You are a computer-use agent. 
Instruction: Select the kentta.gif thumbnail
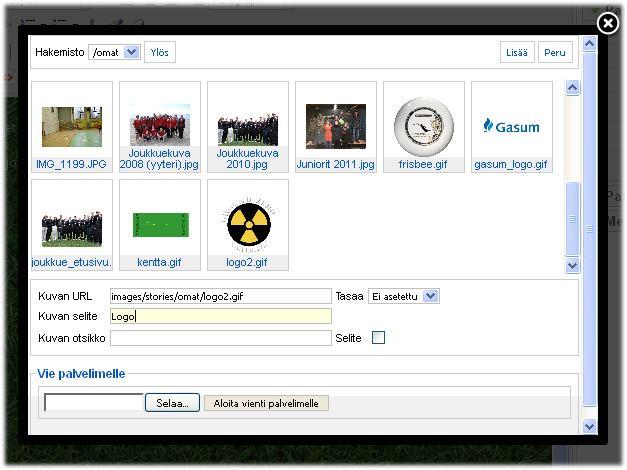[x=160, y=225]
